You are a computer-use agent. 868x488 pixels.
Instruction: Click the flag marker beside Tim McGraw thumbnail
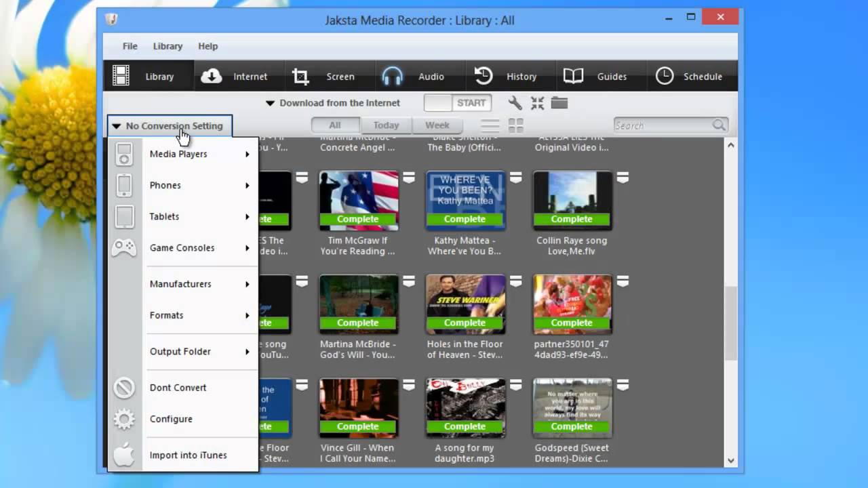[409, 178]
